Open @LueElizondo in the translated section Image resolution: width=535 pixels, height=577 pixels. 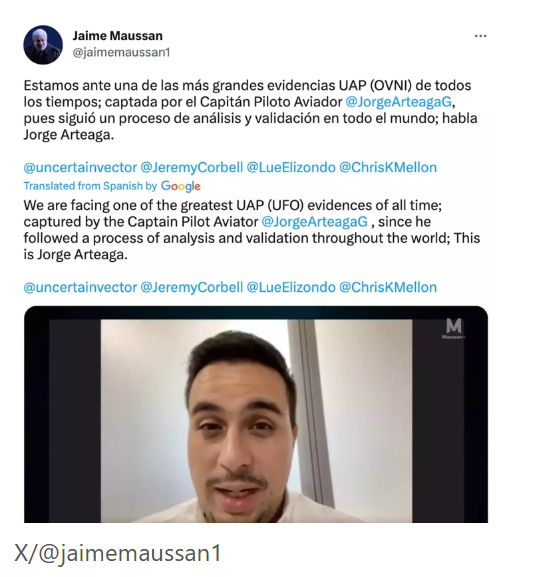(291, 287)
